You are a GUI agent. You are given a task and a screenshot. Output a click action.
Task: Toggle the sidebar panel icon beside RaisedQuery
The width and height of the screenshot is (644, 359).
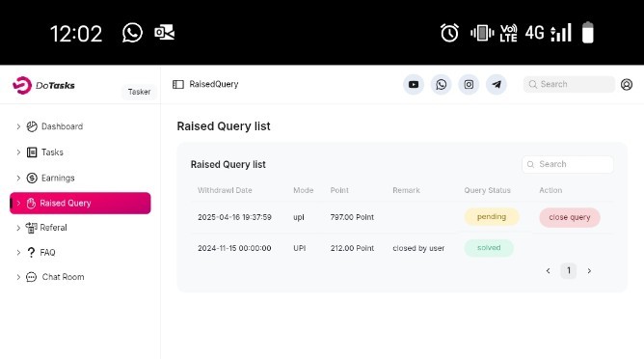point(177,84)
